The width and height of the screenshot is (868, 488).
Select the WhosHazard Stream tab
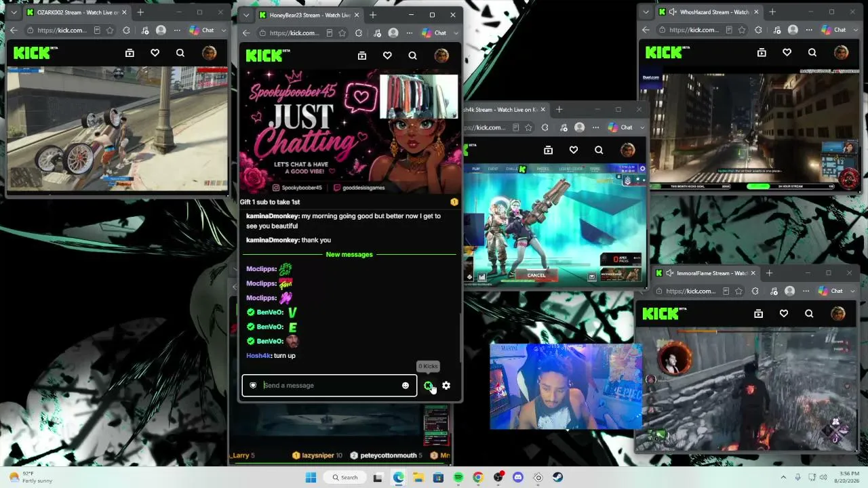tap(708, 12)
